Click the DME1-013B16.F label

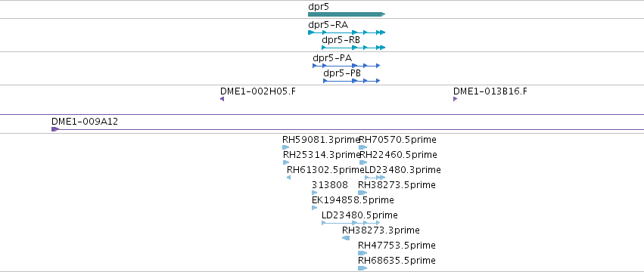pos(490,91)
